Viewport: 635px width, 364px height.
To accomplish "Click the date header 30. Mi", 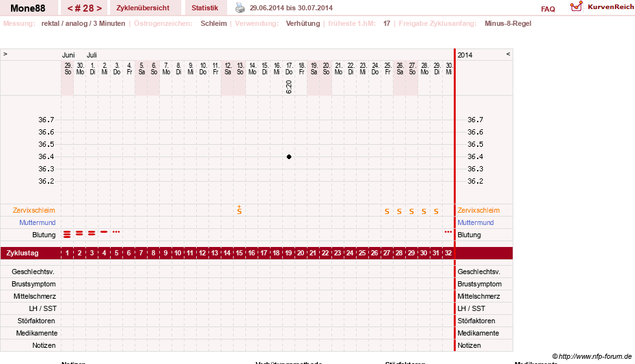I will point(449,69).
